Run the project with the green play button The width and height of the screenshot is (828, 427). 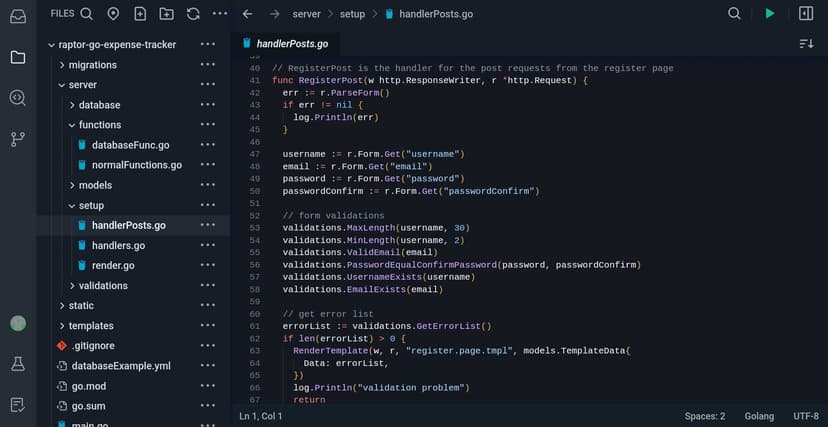click(770, 14)
